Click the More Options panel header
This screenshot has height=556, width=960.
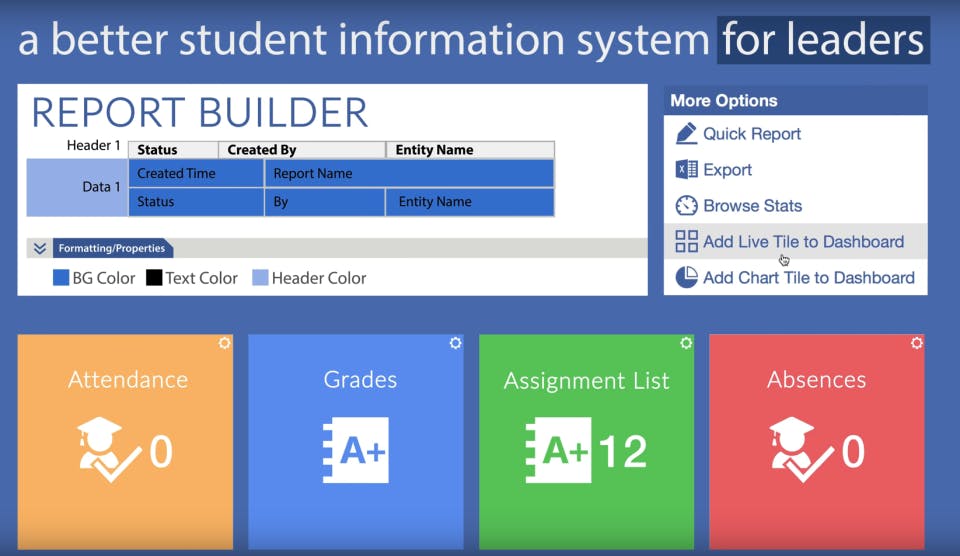[795, 100]
